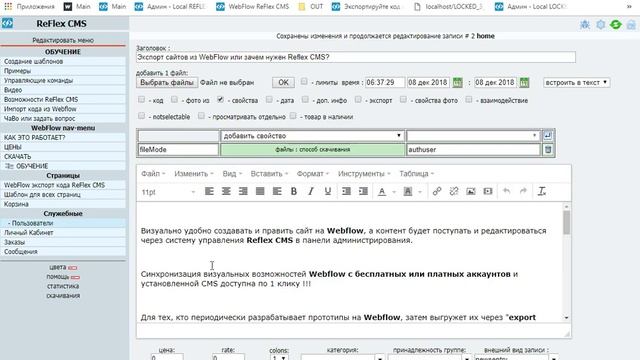Click the green refresh sync icon

[x=616, y=24]
